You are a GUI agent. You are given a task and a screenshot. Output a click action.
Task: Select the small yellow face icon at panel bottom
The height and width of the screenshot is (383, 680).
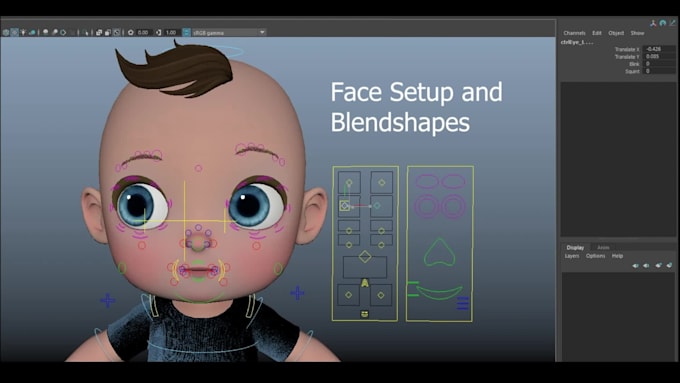tap(365, 314)
